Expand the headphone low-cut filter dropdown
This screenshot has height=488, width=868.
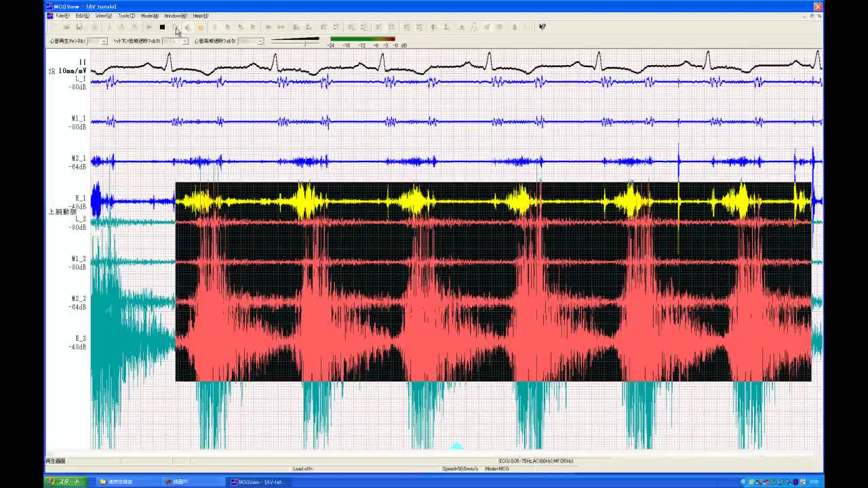point(184,41)
